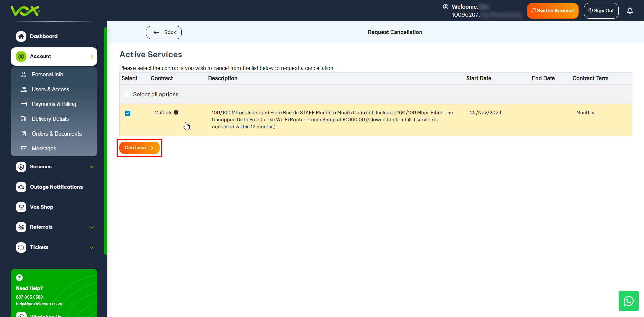Image resolution: width=644 pixels, height=317 pixels.
Task: Uncheck the fibre bundle contract checkbox
Action: [128, 113]
